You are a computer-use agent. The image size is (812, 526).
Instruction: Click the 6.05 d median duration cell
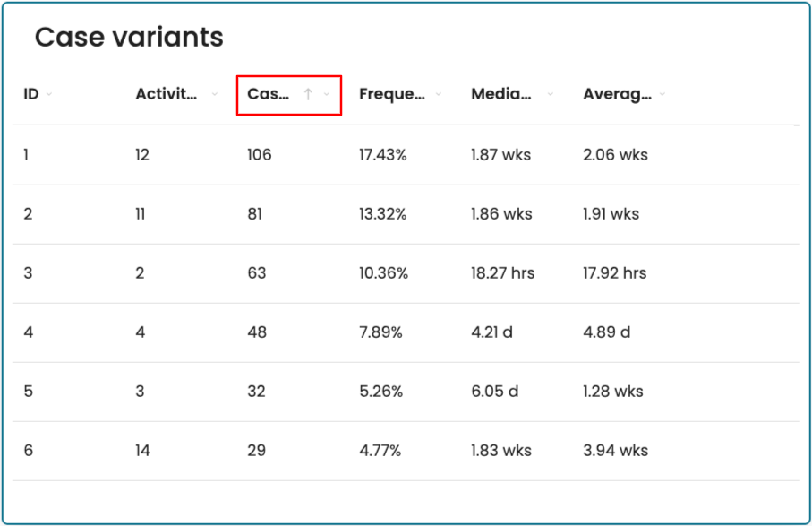coord(494,392)
